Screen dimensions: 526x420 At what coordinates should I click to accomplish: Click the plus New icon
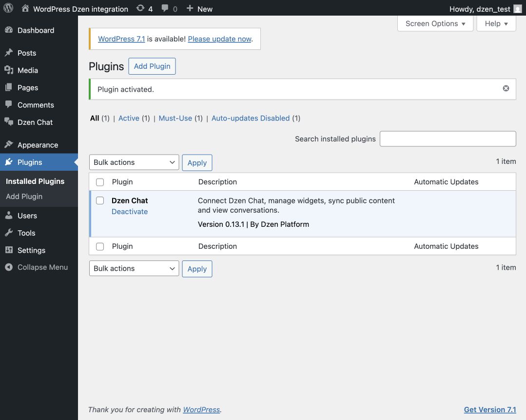190,8
